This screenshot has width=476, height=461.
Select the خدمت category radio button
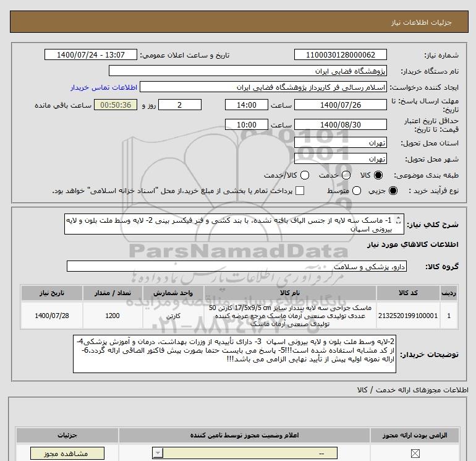tap(346, 175)
